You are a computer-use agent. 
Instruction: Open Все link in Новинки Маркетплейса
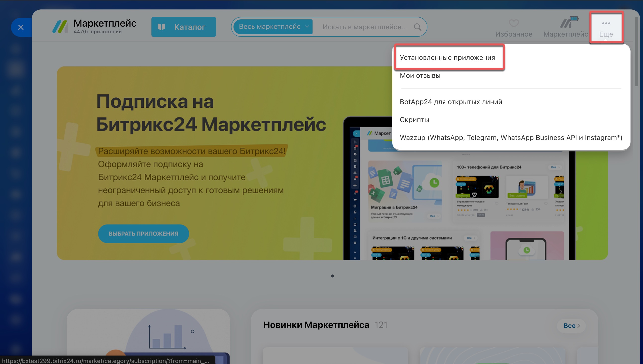[571, 325]
